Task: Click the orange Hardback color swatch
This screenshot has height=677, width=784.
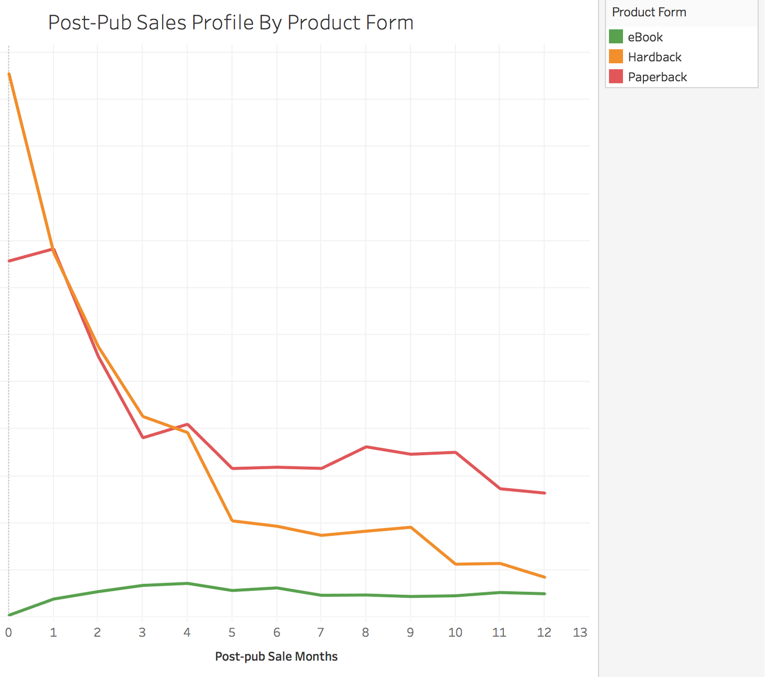Action: coord(616,57)
